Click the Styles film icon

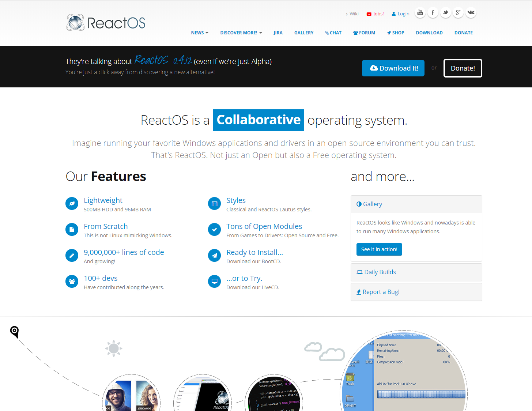214,204
